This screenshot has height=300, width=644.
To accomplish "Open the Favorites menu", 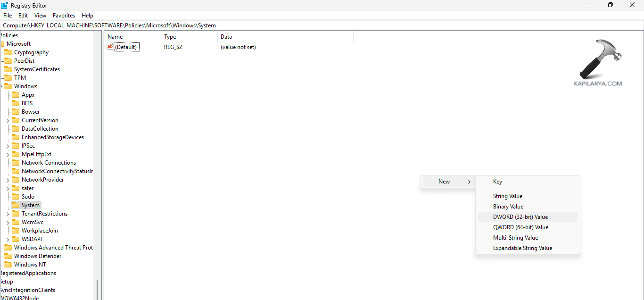I will point(64,16).
